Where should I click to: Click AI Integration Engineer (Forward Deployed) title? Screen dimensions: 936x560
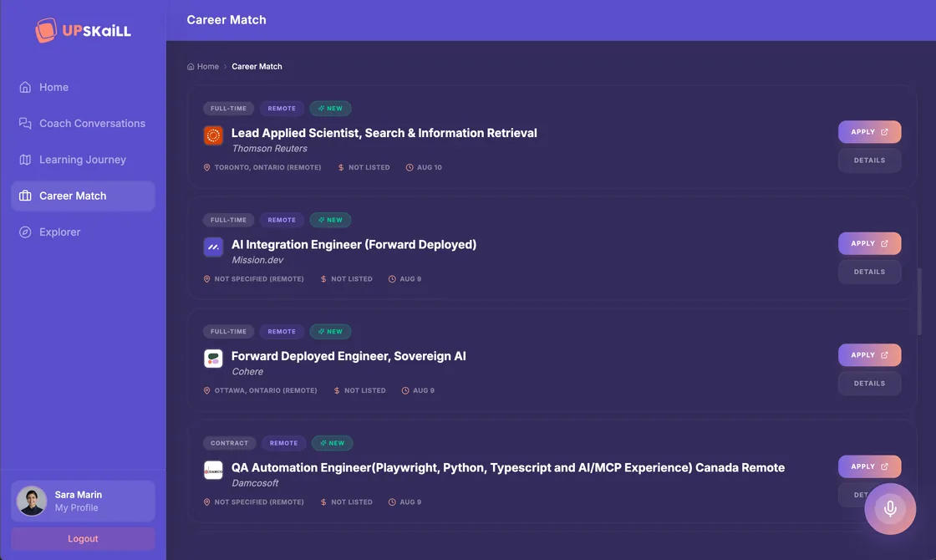[354, 245]
